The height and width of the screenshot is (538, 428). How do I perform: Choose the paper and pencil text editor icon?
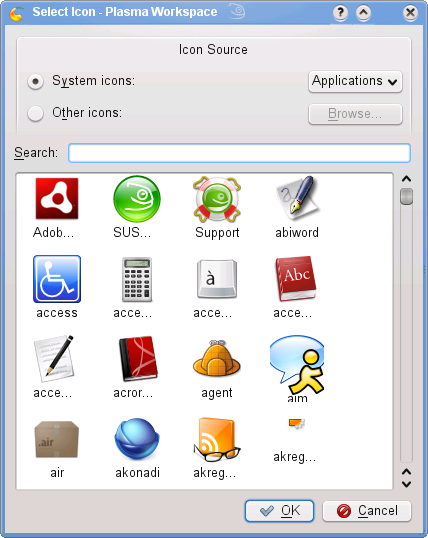point(54,359)
